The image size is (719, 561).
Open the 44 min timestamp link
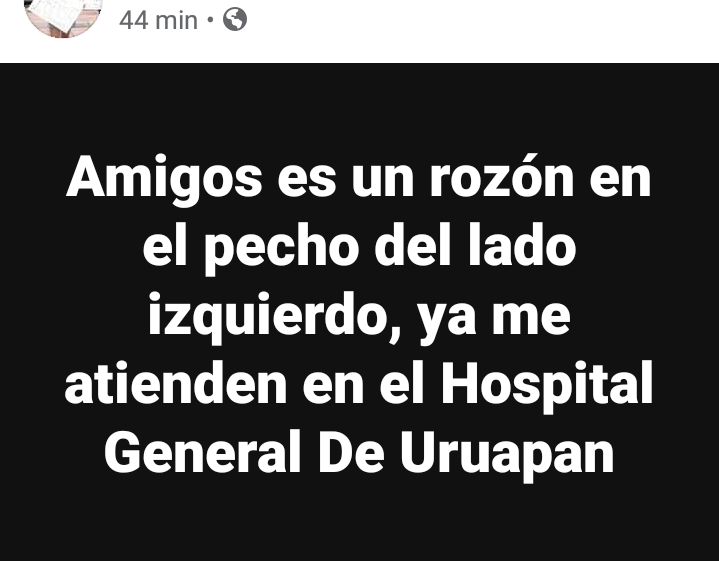tap(158, 21)
